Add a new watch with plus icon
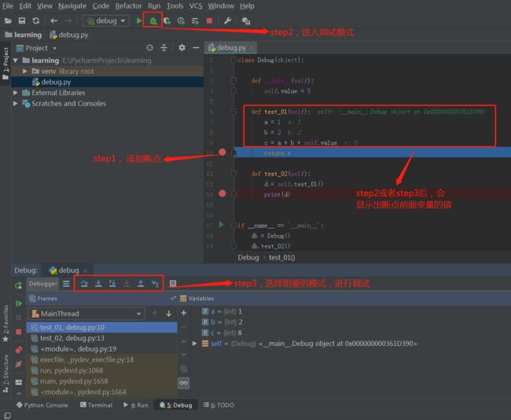The width and height of the screenshot is (511, 420). click(183, 313)
